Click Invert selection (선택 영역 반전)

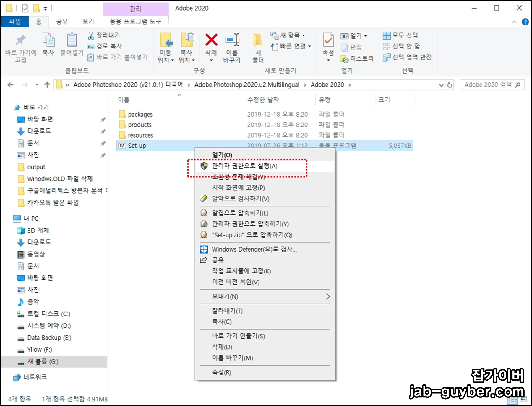(x=407, y=57)
